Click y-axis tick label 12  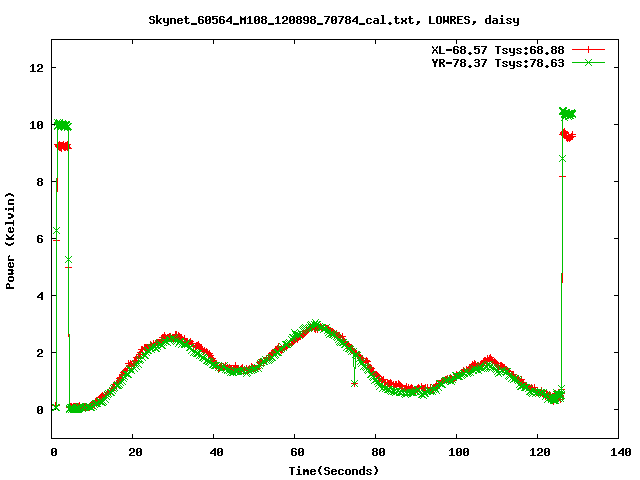[x=36, y=68]
